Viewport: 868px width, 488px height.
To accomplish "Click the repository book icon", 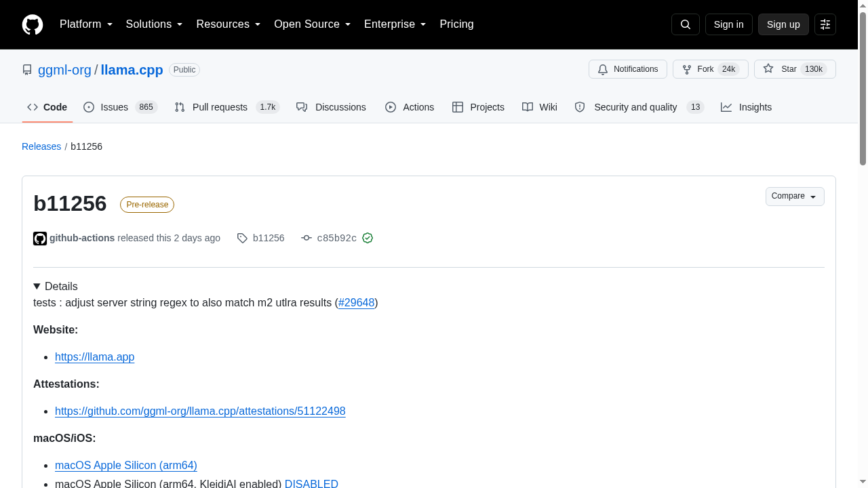I will tap(27, 70).
